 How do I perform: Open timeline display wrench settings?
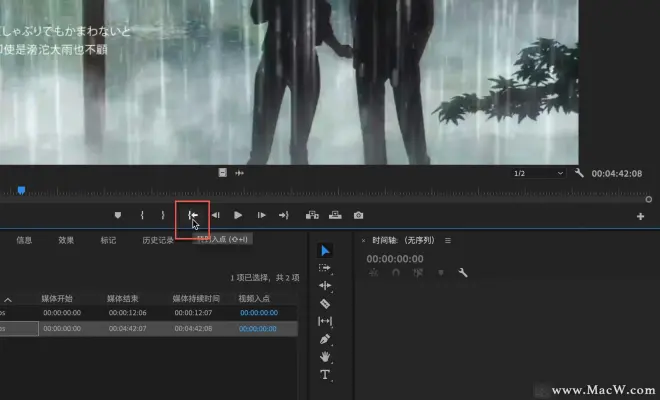pos(463,273)
